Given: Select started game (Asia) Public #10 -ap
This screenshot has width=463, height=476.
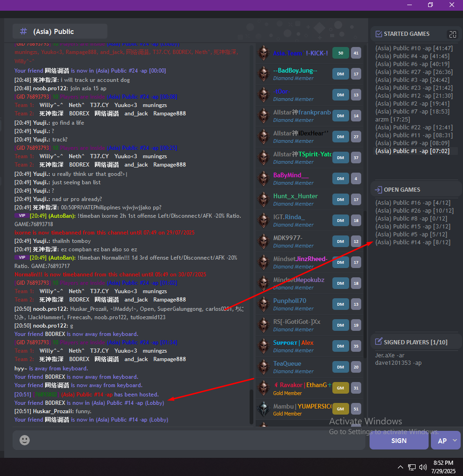Looking at the screenshot, I should (x=414, y=48).
